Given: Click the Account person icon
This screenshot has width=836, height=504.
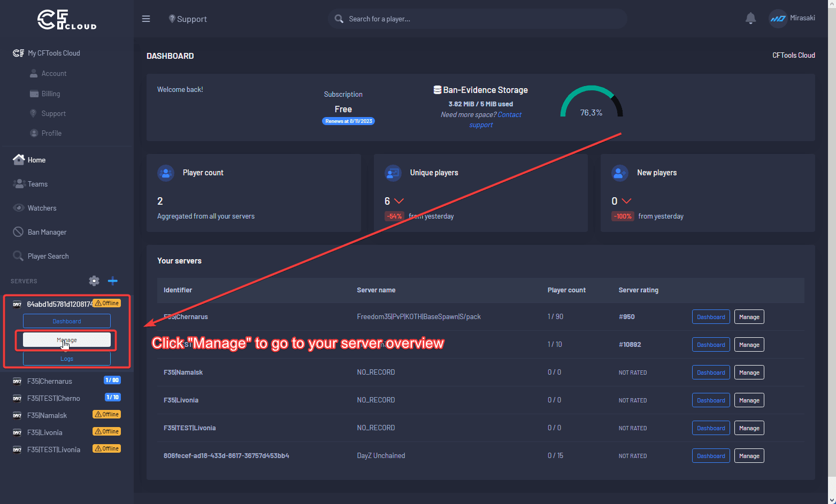Looking at the screenshot, I should coord(34,73).
